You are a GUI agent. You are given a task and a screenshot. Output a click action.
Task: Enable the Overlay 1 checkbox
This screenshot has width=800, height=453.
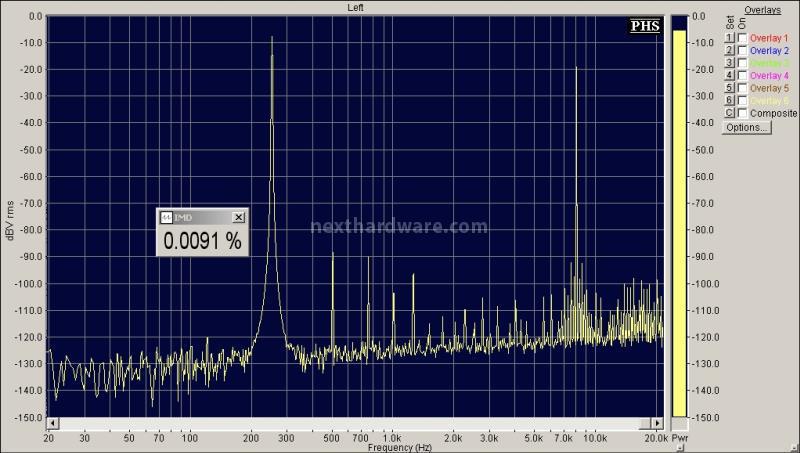click(x=742, y=38)
